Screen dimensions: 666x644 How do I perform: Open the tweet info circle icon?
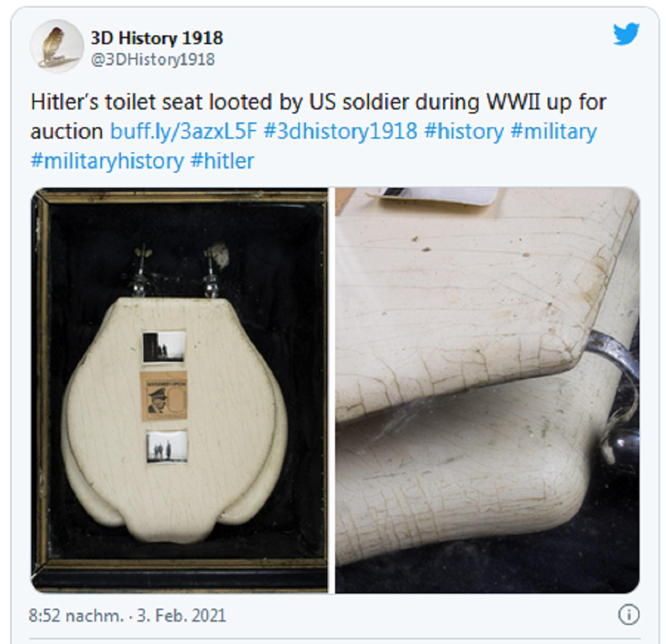coord(629,615)
